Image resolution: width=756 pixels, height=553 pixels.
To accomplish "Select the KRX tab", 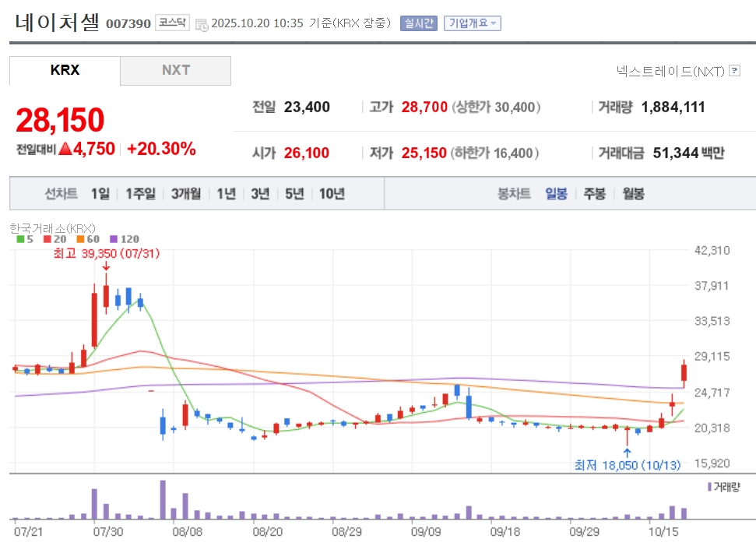I will click(x=65, y=70).
